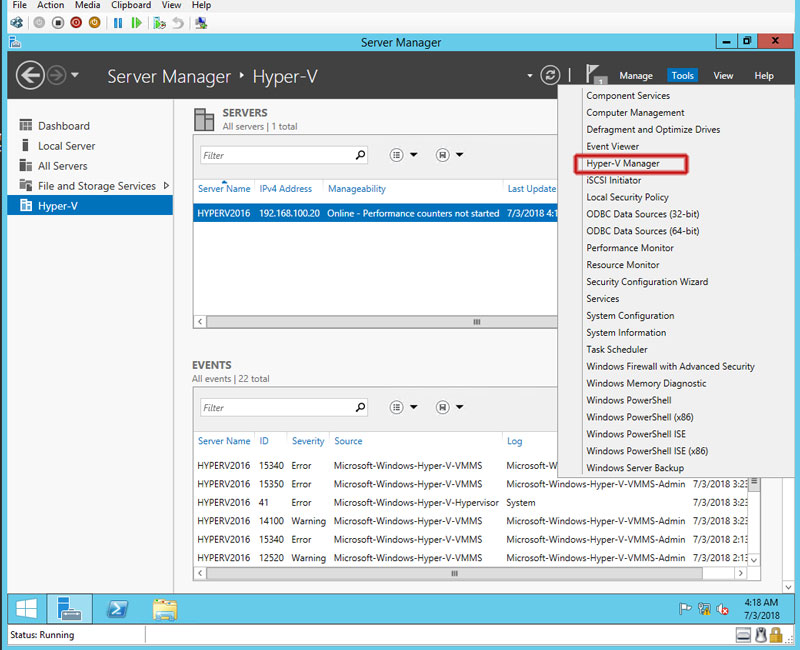This screenshot has width=800, height=650.
Task: Refresh Server Manager with the circular arrows icon
Action: (550, 76)
